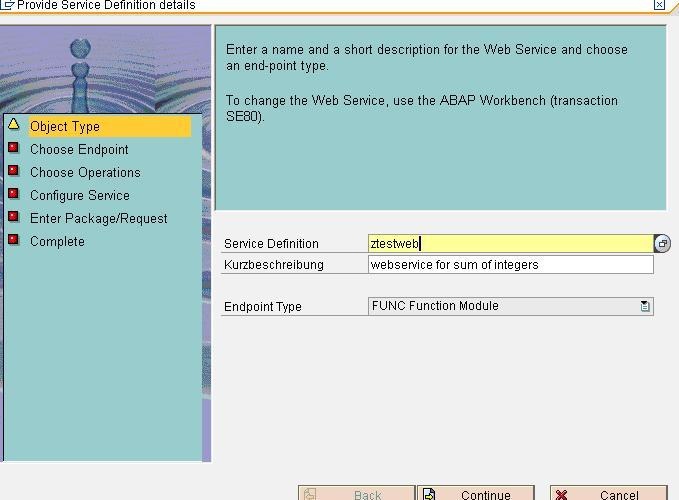Click the red status icon beside Choose Operations
The width and height of the screenshot is (679, 500).
pos(14,171)
